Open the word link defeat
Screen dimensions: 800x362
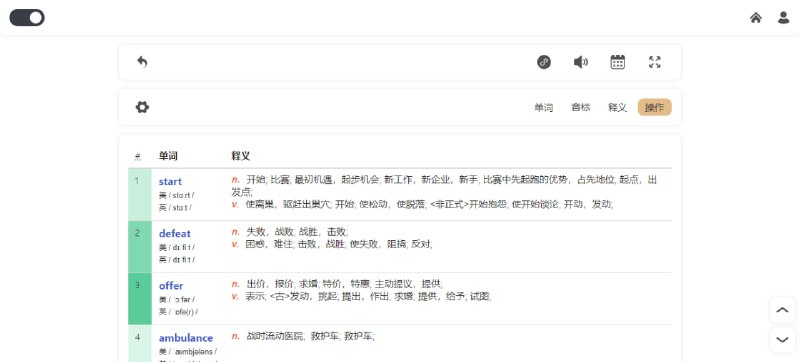tap(174, 234)
